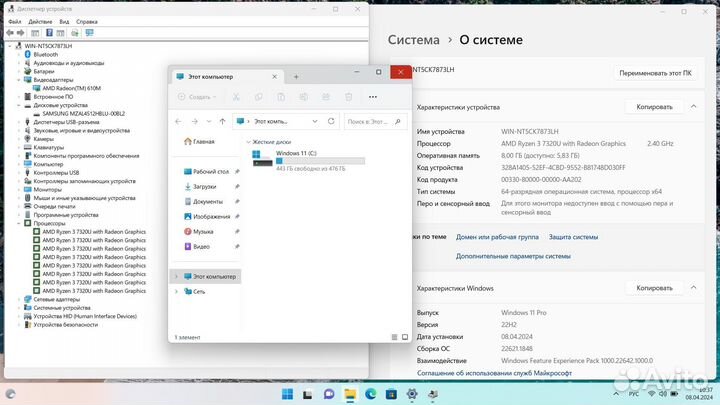This screenshot has height=405, width=720.
Task: Open Дополнительные параметры системы link
Action: point(513,256)
